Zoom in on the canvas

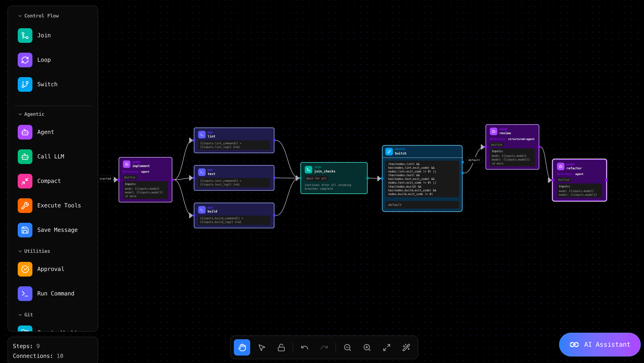click(367, 348)
